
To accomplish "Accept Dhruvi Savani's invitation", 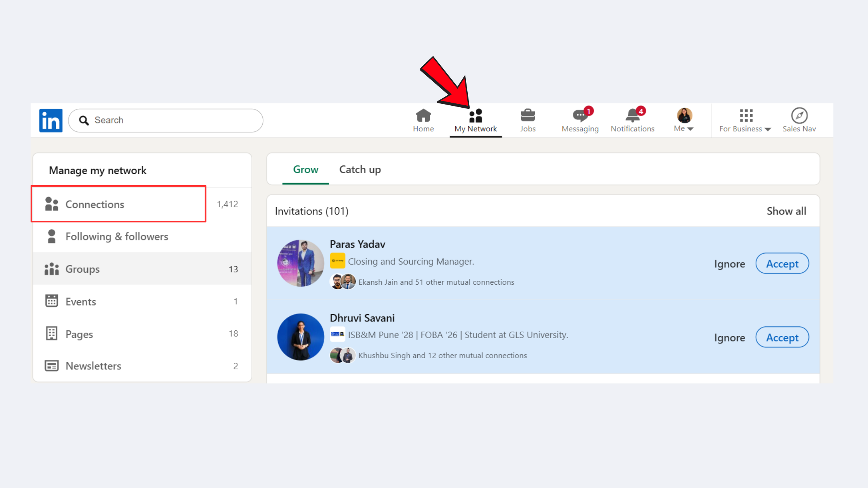I will coord(782,337).
